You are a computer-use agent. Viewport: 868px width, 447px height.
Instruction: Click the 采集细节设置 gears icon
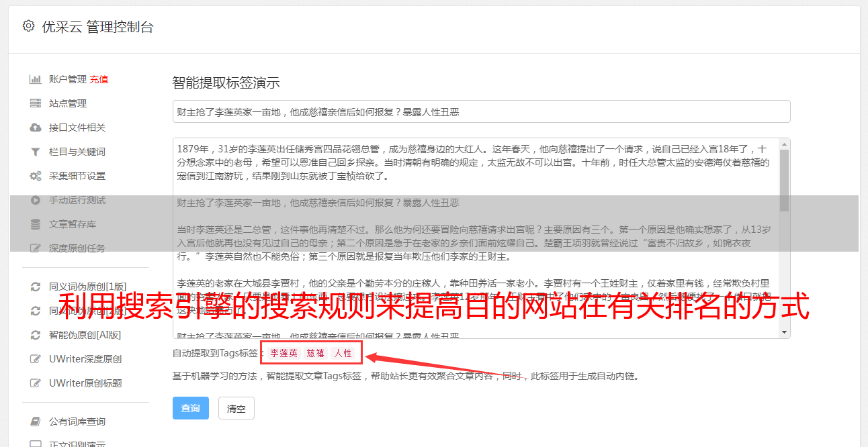[36, 176]
